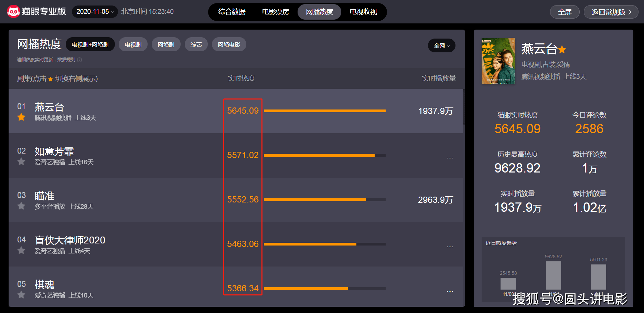Open the 全网 platform dropdown

click(x=442, y=45)
